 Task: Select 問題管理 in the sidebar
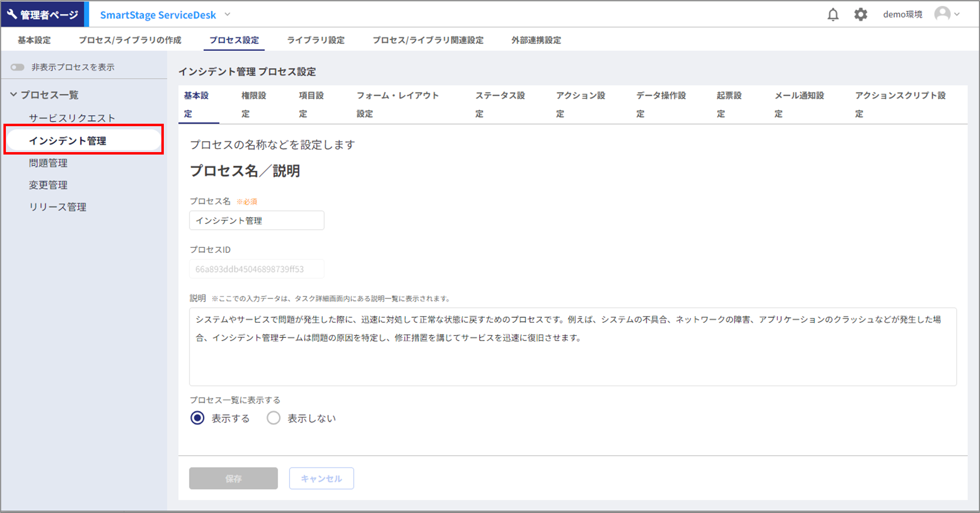[48, 163]
